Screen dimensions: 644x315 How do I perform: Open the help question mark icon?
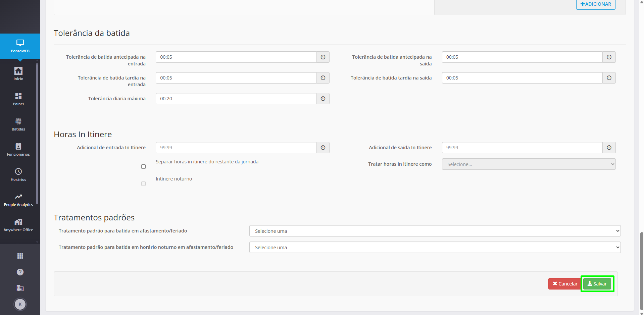[x=20, y=272]
